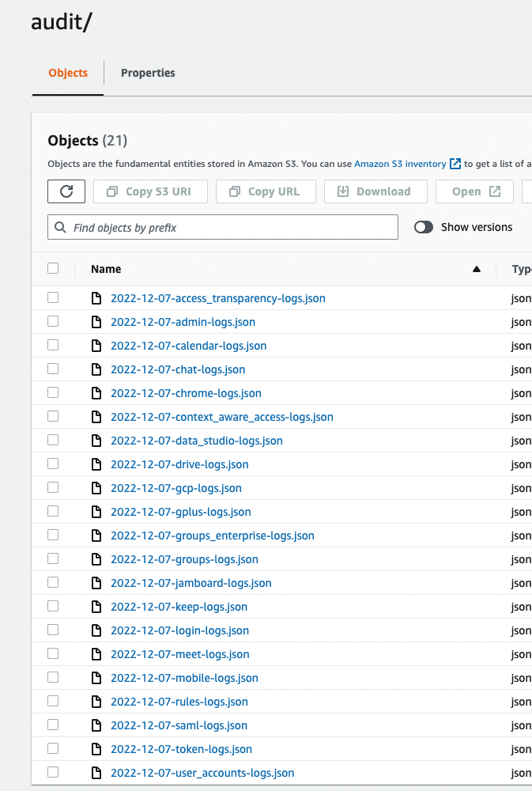Select checkbox for context_aware_access-logs.json

[x=53, y=416]
